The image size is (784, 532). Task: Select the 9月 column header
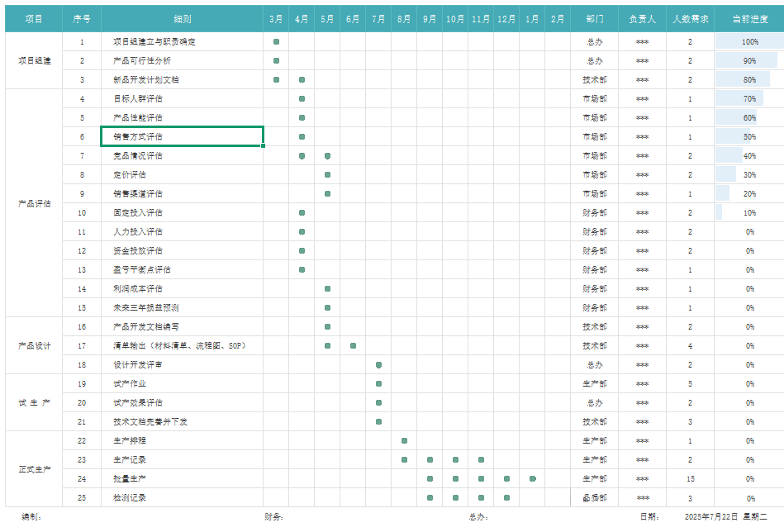[430, 19]
